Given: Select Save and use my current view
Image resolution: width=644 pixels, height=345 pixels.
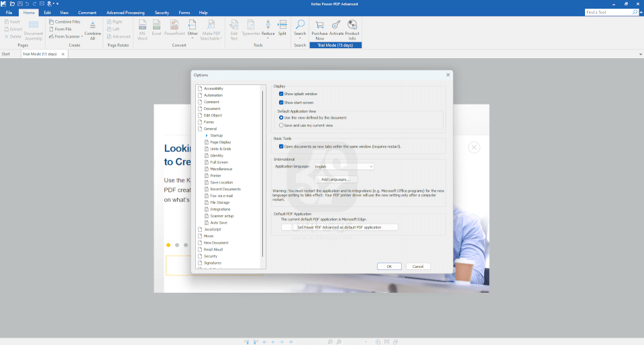Looking at the screenshot, I should (281, 125).
